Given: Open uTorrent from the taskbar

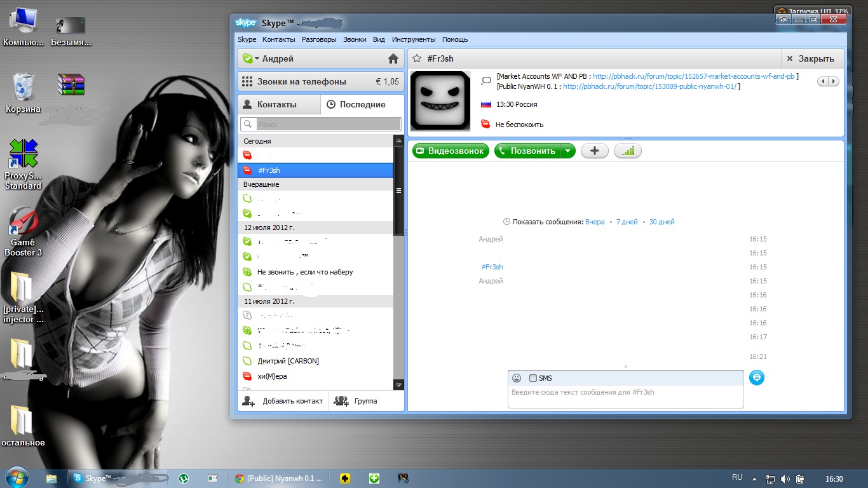Looking at the screenshot, I should point(184,478).
